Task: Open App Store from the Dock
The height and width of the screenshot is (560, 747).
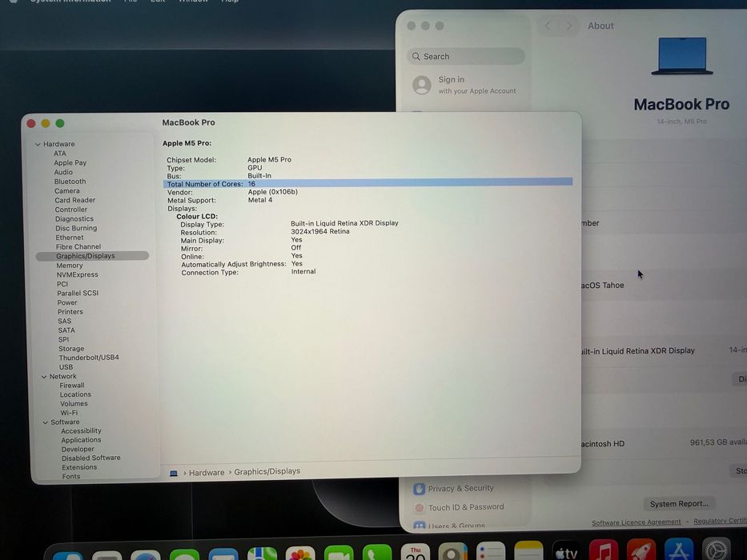Action: (x=679, y=550)
